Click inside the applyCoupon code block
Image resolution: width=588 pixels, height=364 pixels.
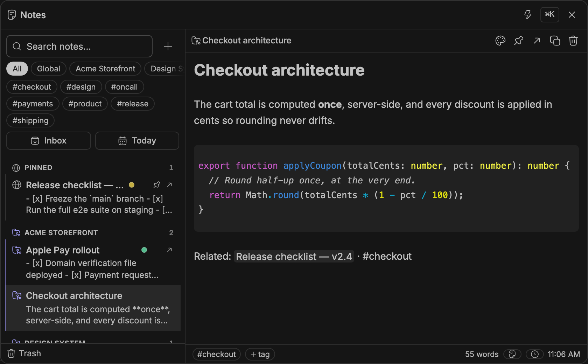(x=386, y=188)
